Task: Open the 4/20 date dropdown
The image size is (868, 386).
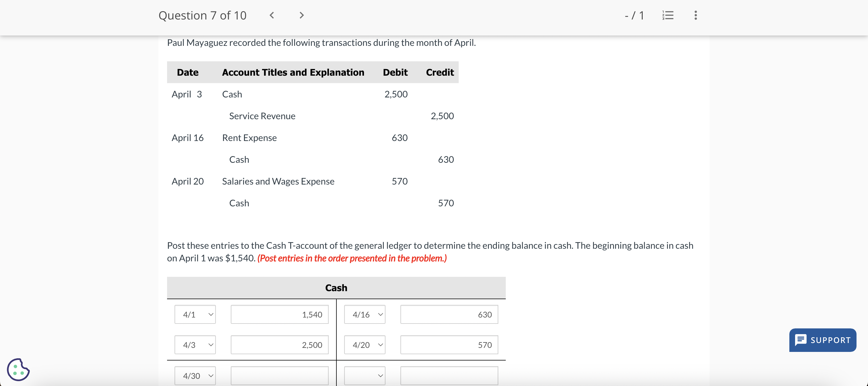Action: coord(365,345)
